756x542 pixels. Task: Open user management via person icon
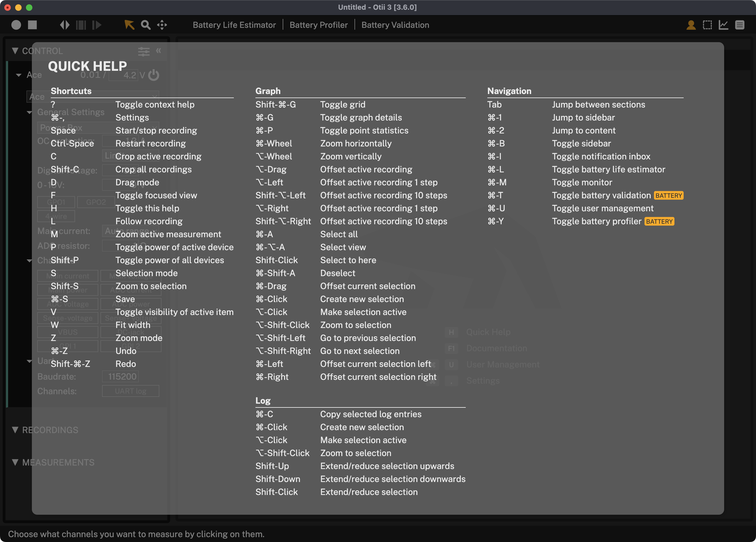point(691,25)
